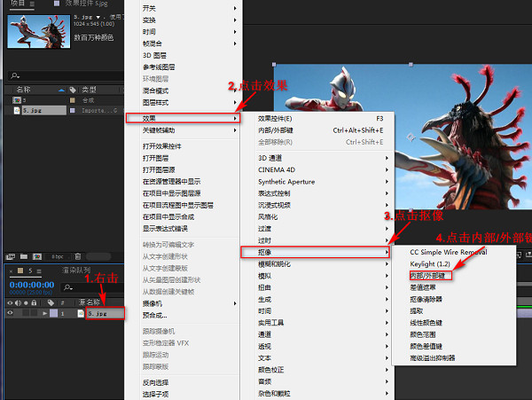The width and height of the screenshot is (532, 400).
Task: Click label color swatch of 5.jpg in project
Action: click(x=73, y=110)
